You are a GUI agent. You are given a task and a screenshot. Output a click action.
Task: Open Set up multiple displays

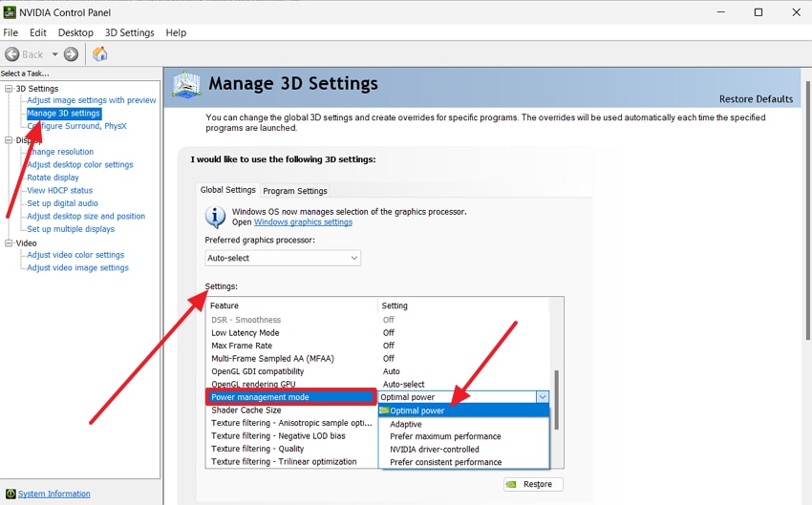click(71, 229)
